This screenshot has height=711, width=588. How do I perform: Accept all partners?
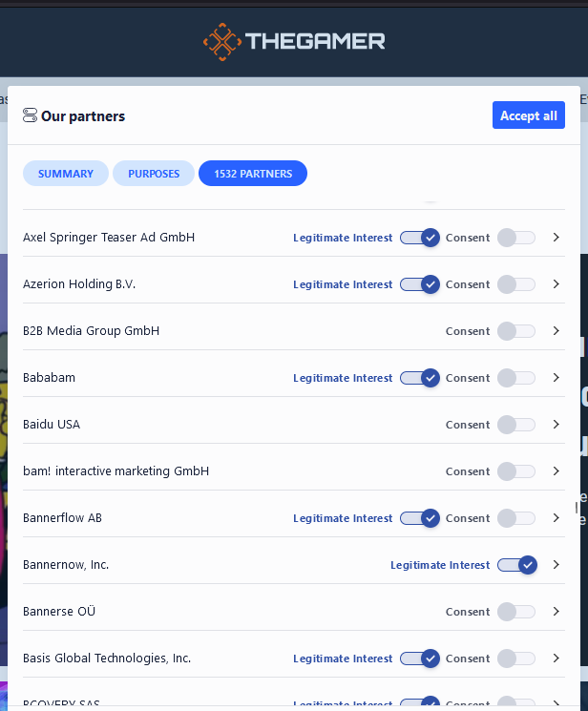529,115
